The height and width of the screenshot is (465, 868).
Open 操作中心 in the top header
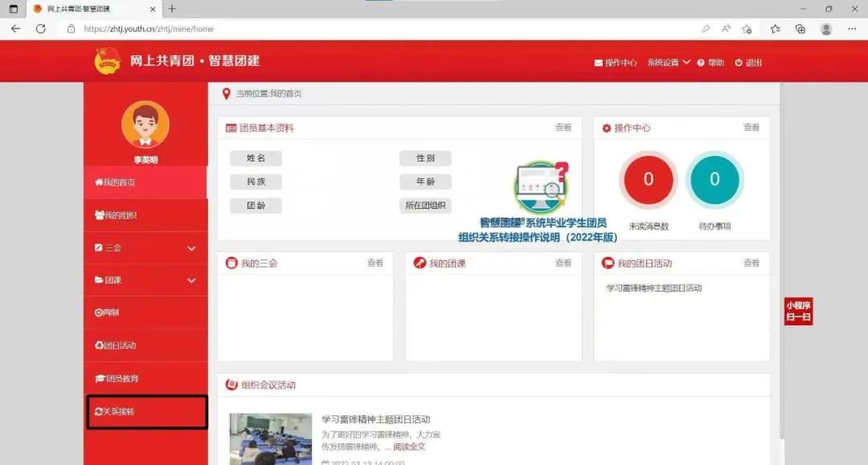tap(616, 63)
